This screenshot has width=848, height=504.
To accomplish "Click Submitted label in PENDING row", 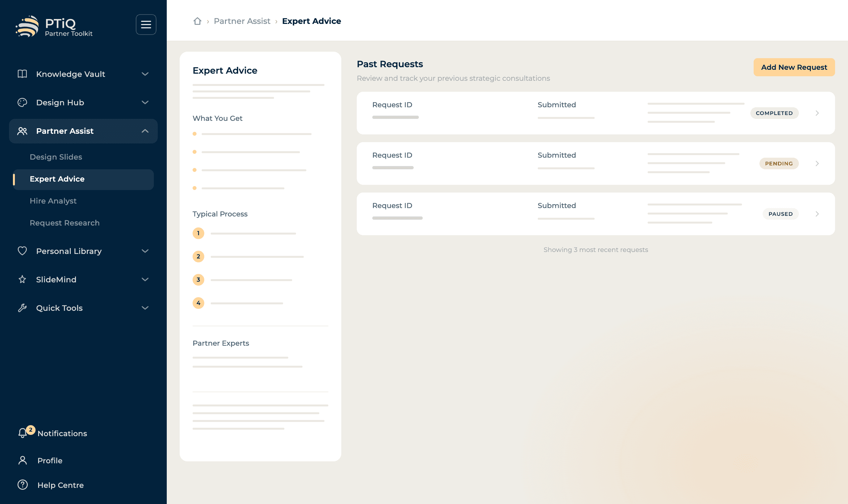I will (556, 155).
